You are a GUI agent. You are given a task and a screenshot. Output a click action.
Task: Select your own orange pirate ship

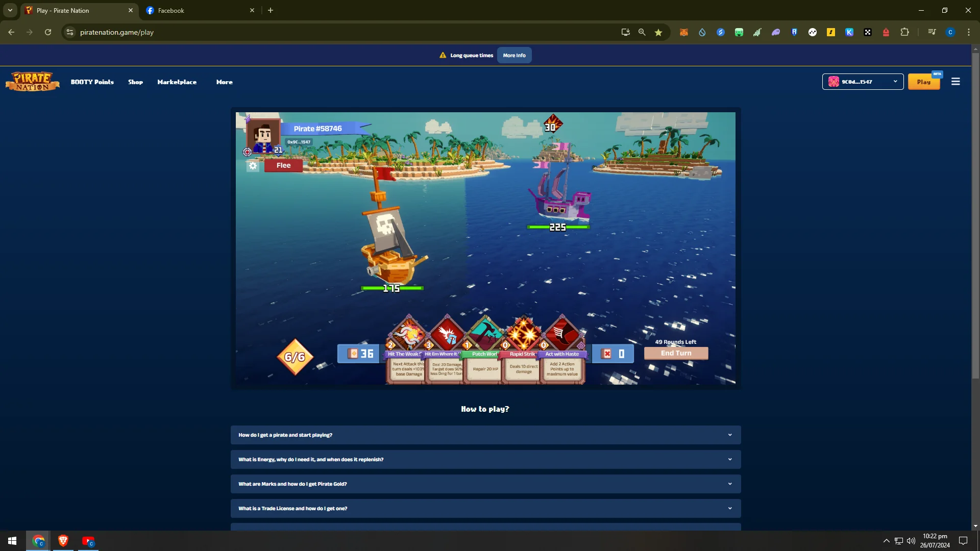[x=392, y=227]
